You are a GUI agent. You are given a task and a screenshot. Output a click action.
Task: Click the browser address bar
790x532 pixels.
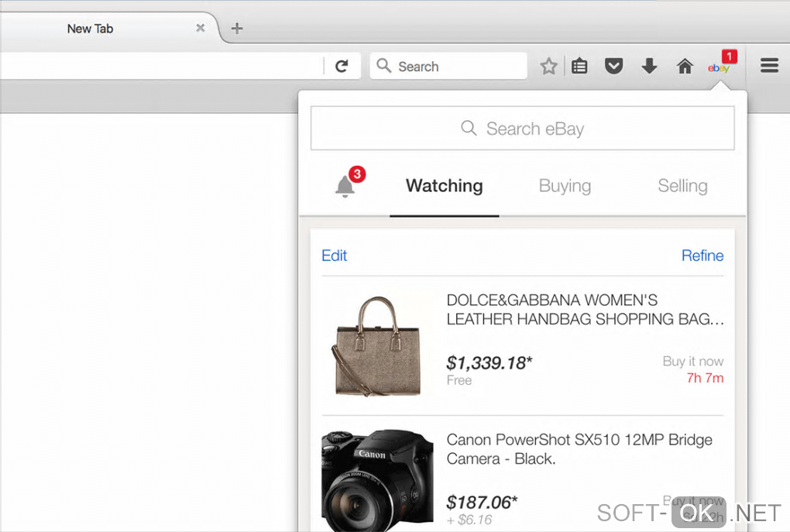pos(161,66)
